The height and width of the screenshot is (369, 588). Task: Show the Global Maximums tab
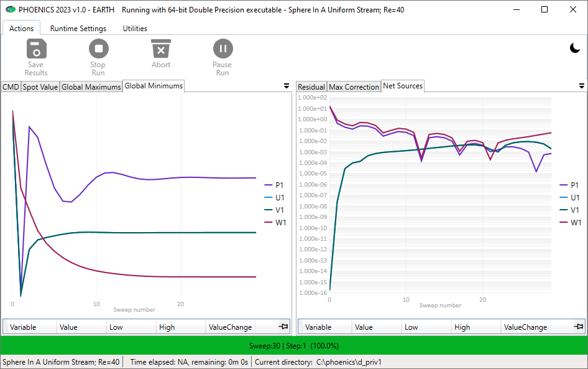pos(91,86)
